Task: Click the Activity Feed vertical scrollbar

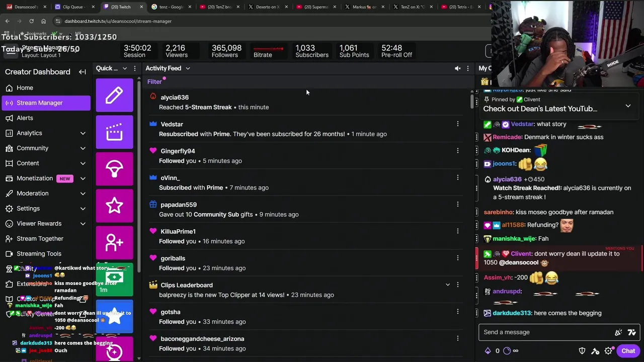Action: pyautogui.click(x=472, y=101)
